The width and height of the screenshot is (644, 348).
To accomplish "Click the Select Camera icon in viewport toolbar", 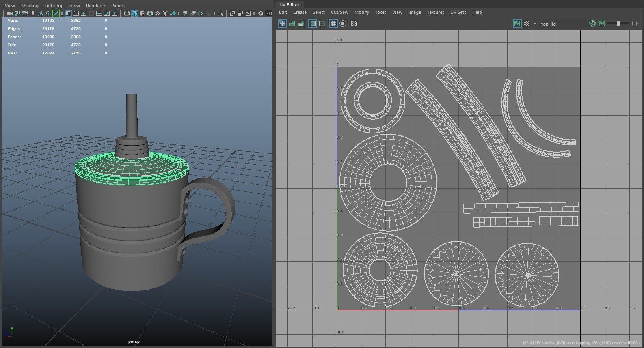I will click(x=9, y=13).
